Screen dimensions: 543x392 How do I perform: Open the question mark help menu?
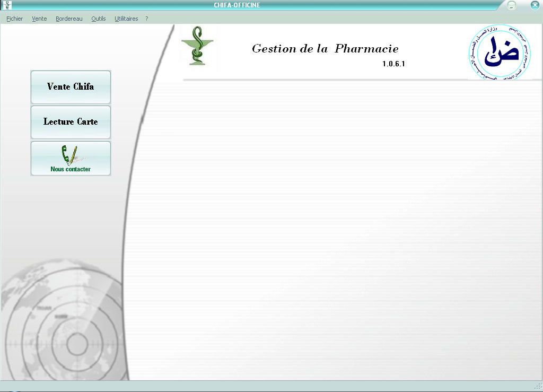click(x=147, y=19)
